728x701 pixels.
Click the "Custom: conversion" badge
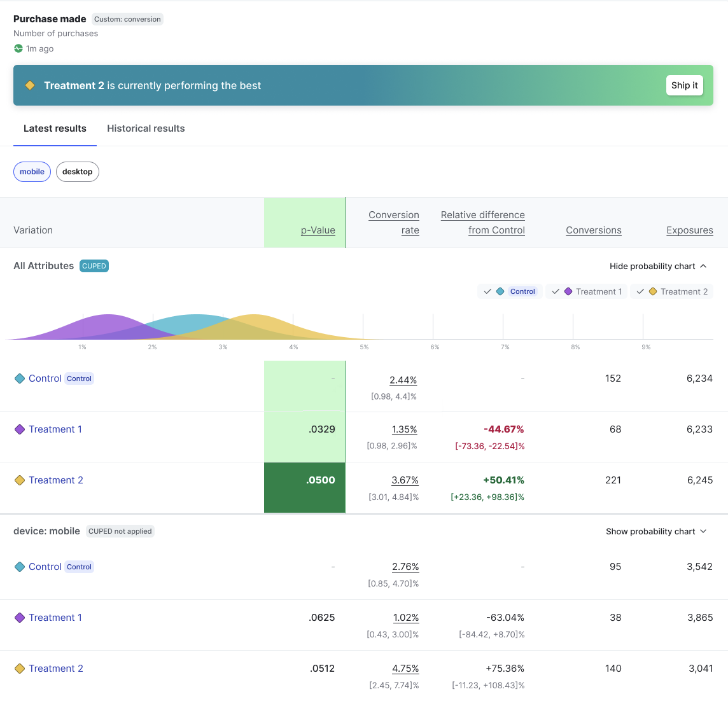(x=127, y=19)
